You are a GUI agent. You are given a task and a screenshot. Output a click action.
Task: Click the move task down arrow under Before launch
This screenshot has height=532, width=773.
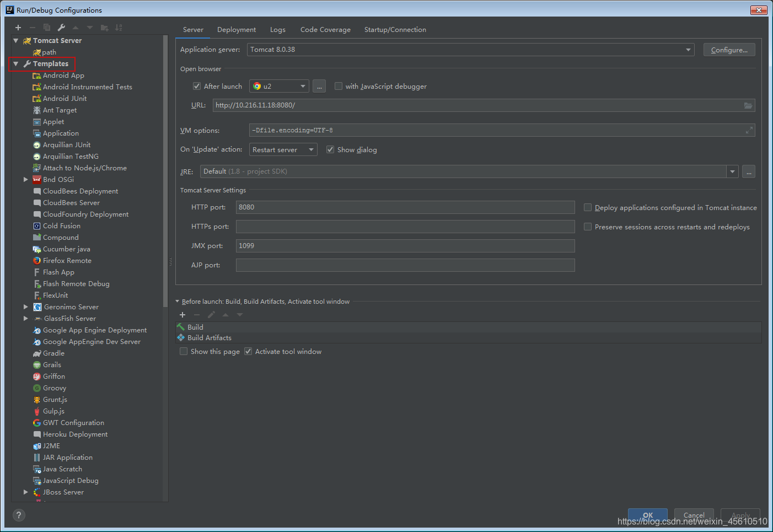(x=240, y=315)
